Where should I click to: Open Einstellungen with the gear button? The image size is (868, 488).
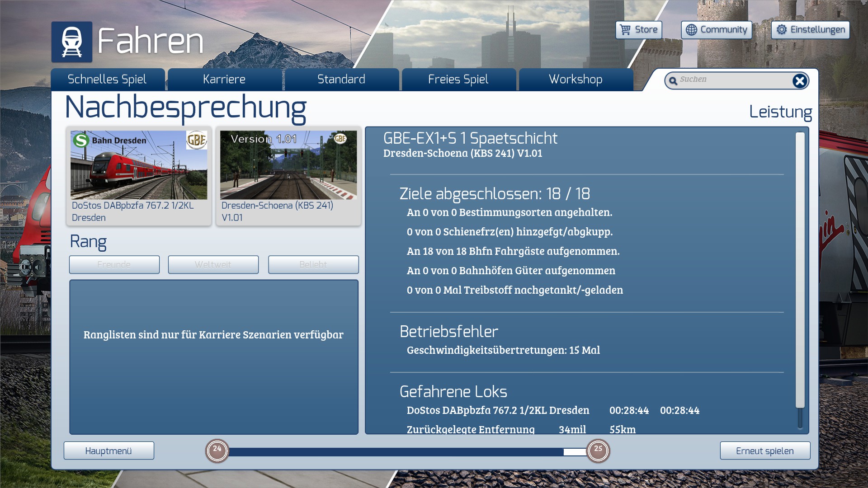810,30
